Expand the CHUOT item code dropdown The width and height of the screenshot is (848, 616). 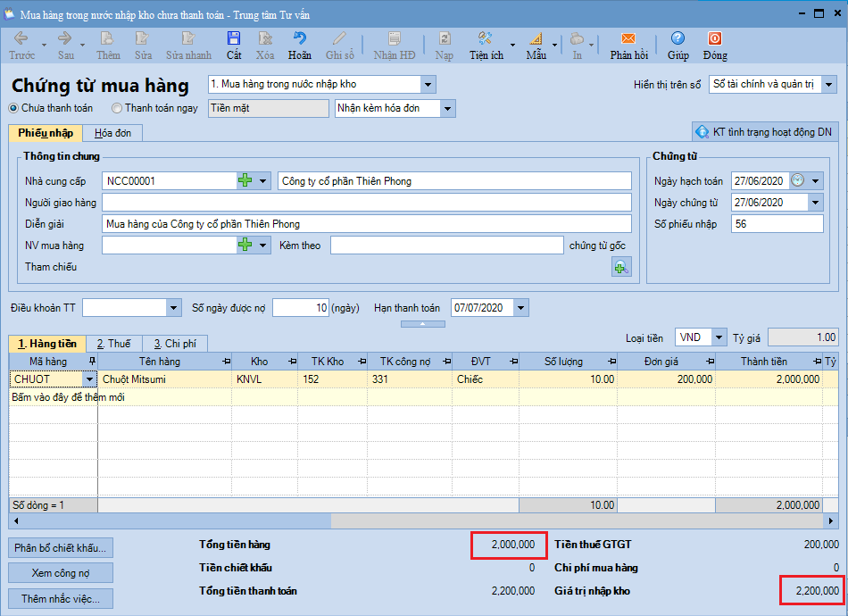(90, 379)
